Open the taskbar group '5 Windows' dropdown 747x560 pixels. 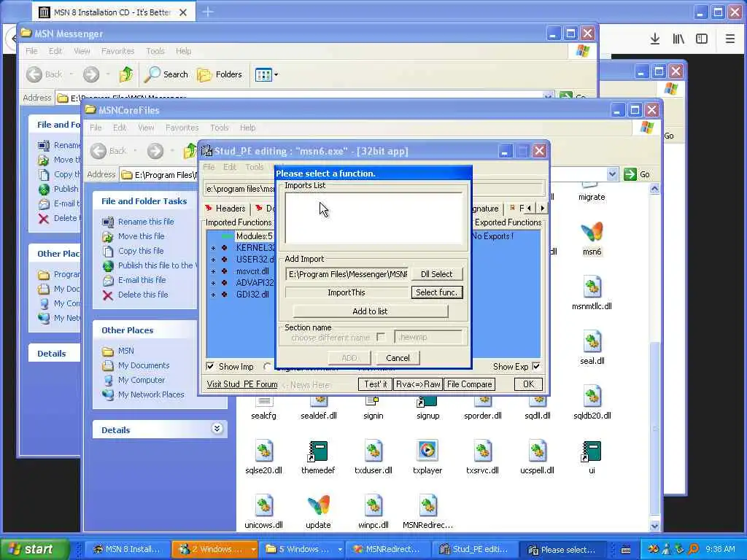pyautogui.click(x=340, y=549)
